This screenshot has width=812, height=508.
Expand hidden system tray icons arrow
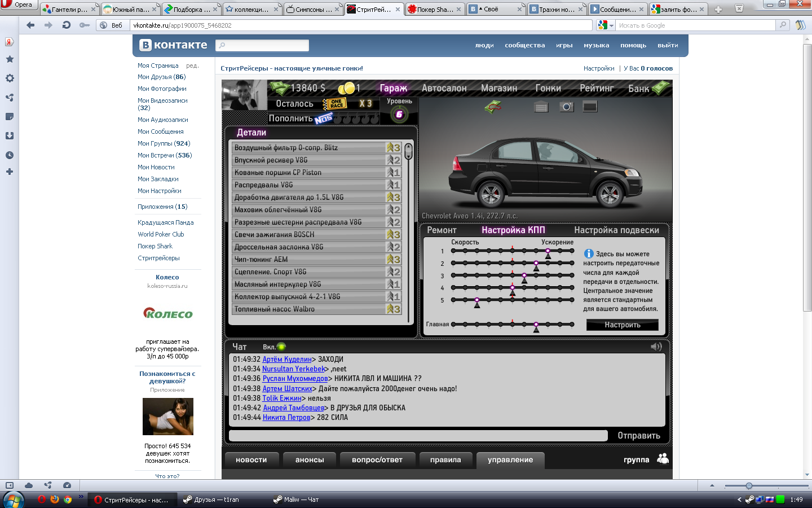coord(739,500)
